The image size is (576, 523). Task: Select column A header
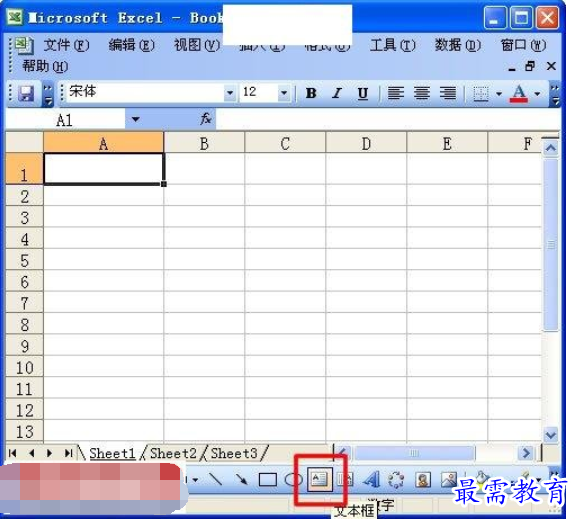click(104, 143)
